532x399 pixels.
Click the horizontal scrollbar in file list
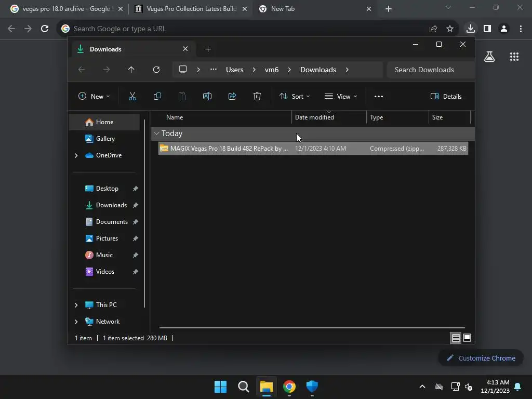[x=312, y=328]
